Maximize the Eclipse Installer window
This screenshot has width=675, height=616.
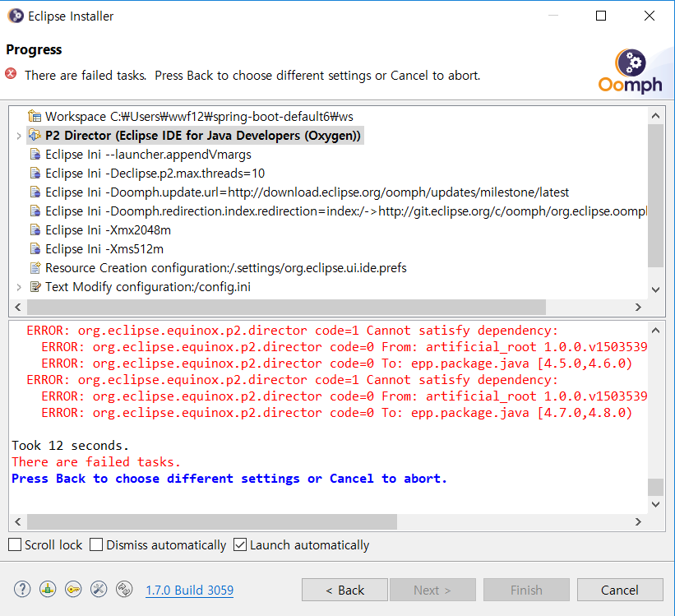tap(601, 16)
